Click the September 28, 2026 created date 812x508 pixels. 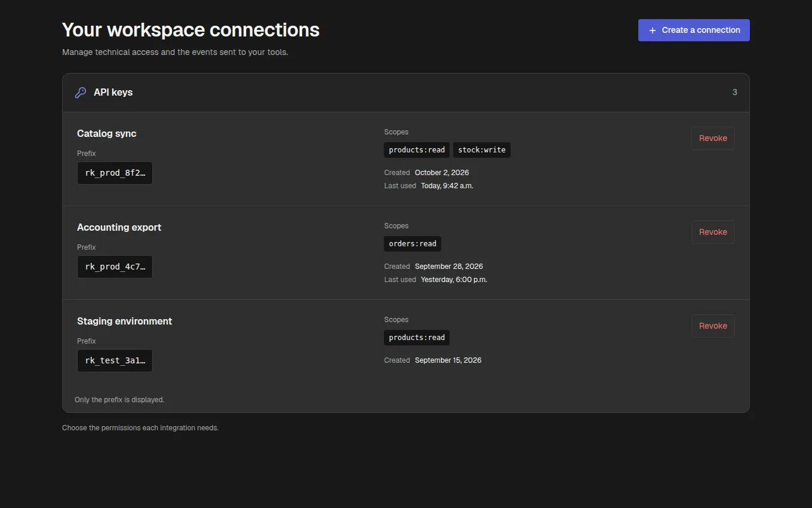[449, 267]
